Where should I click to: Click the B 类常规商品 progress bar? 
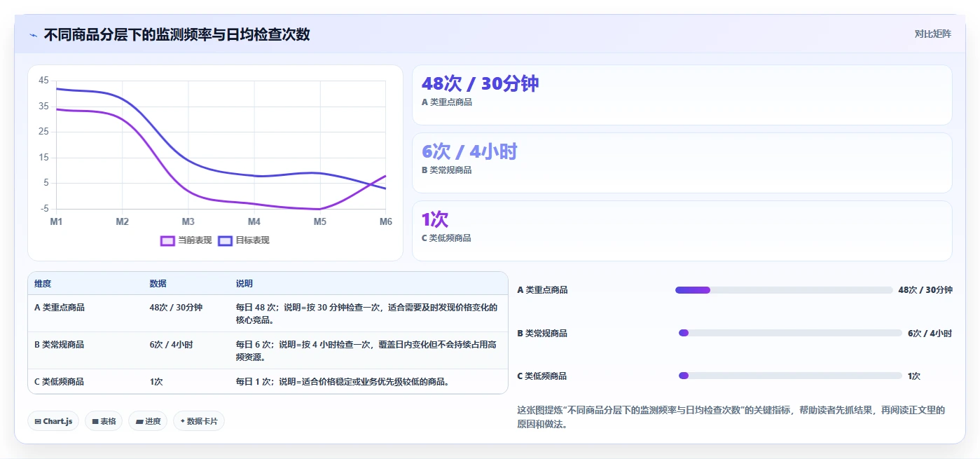(x=790, y=333)
